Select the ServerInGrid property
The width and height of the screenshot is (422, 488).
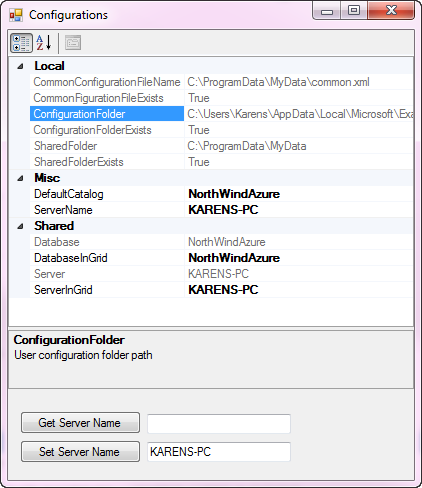[107, 290]
